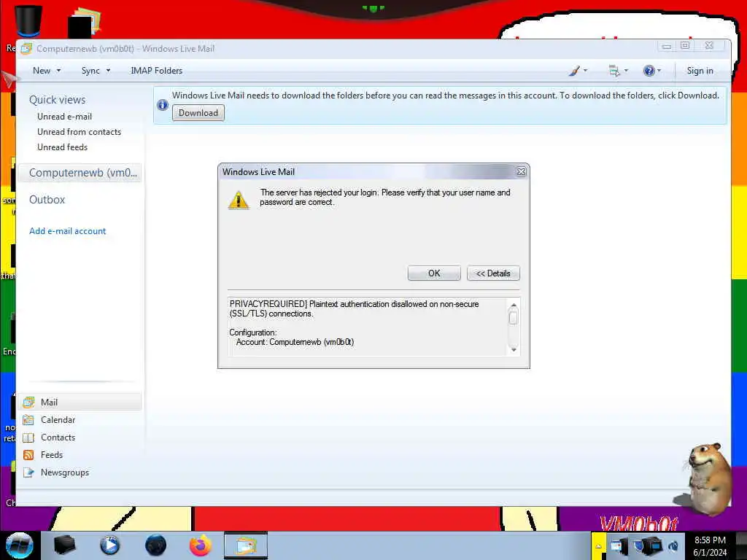Open the New dropdown arrow
The height and width of the screenshot is (560, 747).
point(58,71)
